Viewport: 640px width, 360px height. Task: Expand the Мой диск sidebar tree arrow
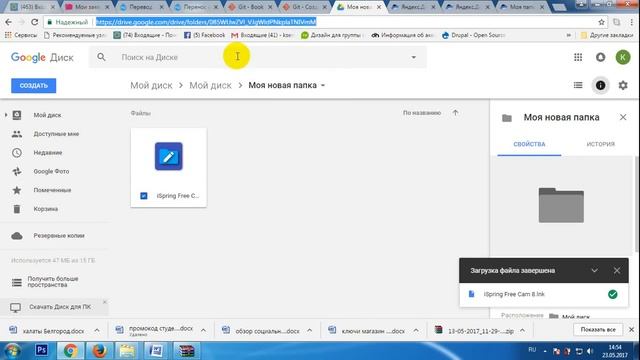(6, 115)
